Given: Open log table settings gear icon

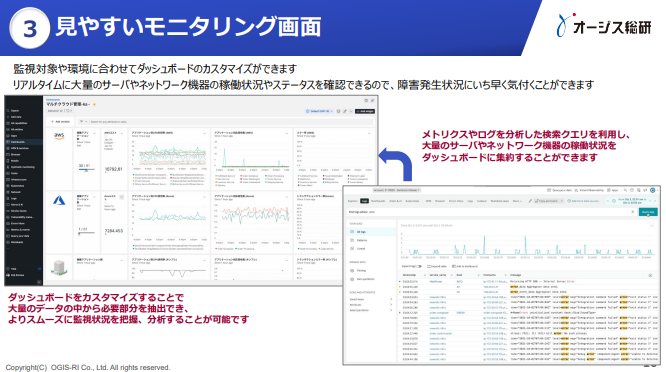Looking at the screenshot, I should [650, 275].
